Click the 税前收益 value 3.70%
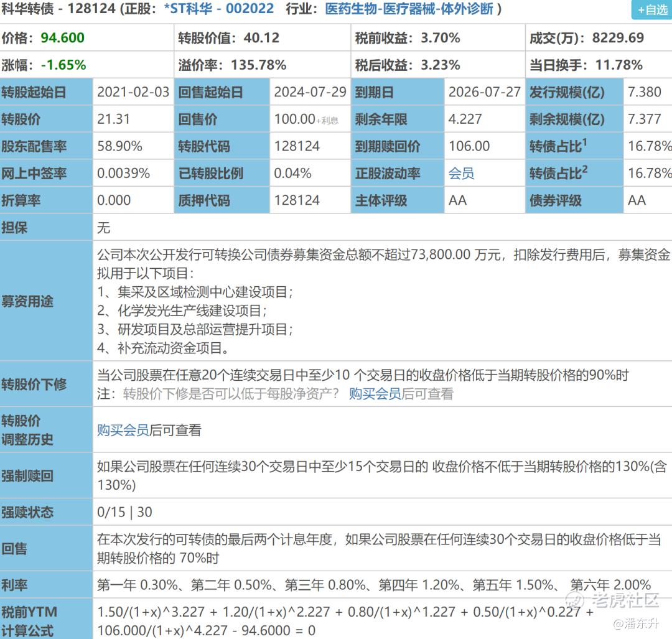 pos(440,38)
